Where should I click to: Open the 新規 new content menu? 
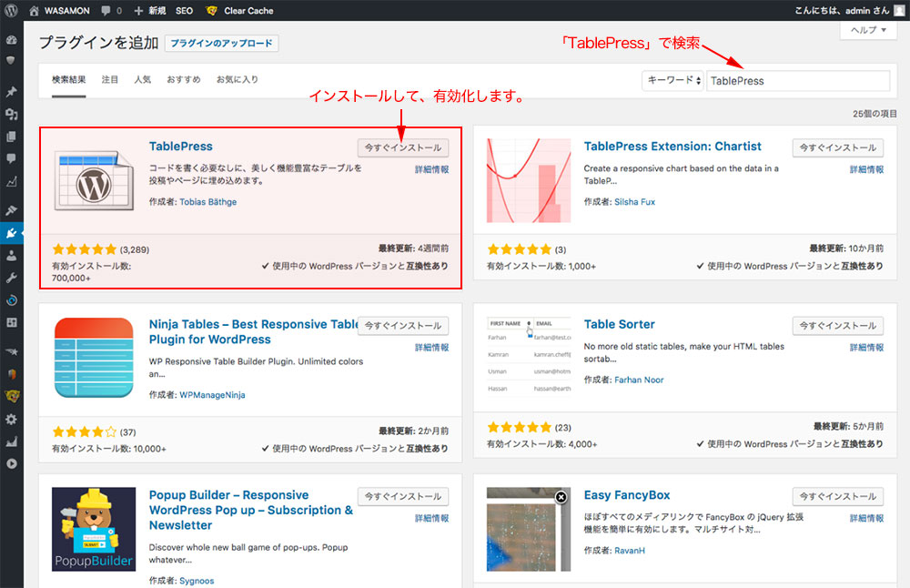tap(150, 10)
